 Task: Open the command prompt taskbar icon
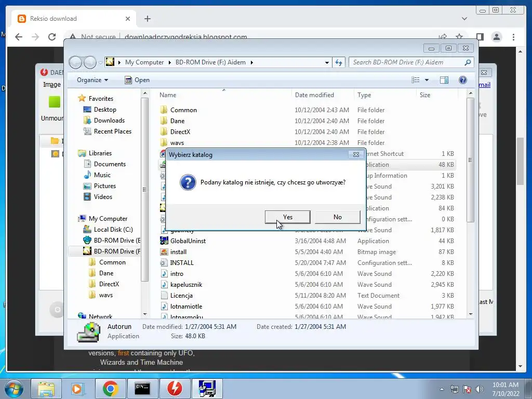(x=142, y=389)
